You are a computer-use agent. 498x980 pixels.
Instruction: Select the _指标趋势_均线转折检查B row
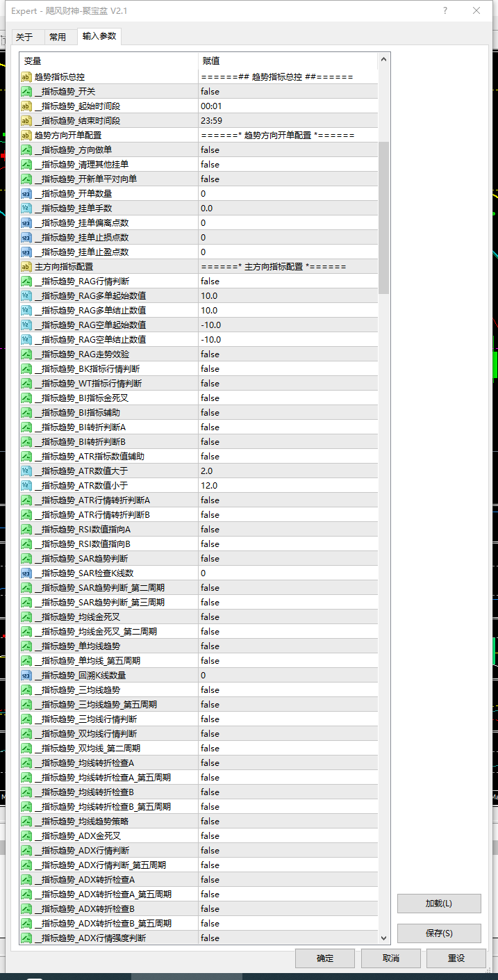point(199,792)
